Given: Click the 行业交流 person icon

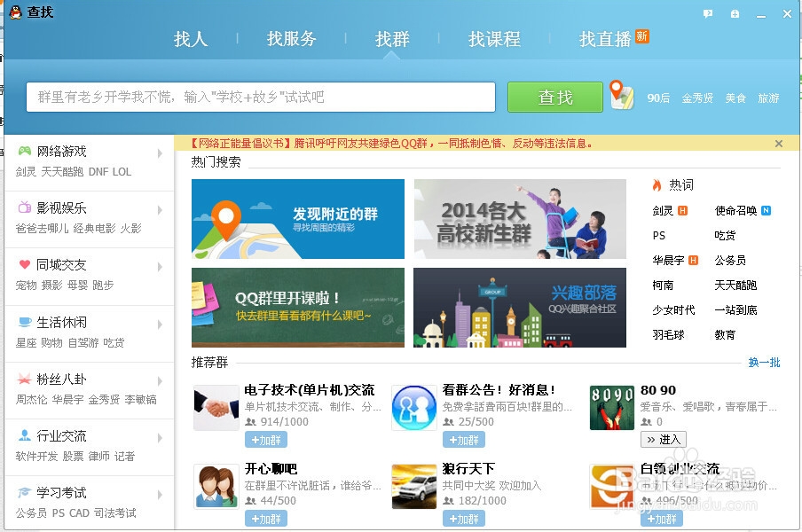Looking at the screenshot, I should click(x=25, y=435).
